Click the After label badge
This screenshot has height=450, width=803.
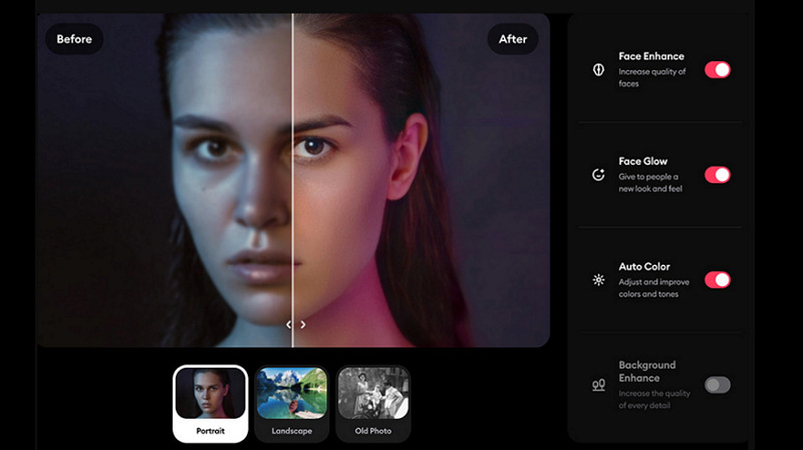pyautogui.click(x=513, y=39)
